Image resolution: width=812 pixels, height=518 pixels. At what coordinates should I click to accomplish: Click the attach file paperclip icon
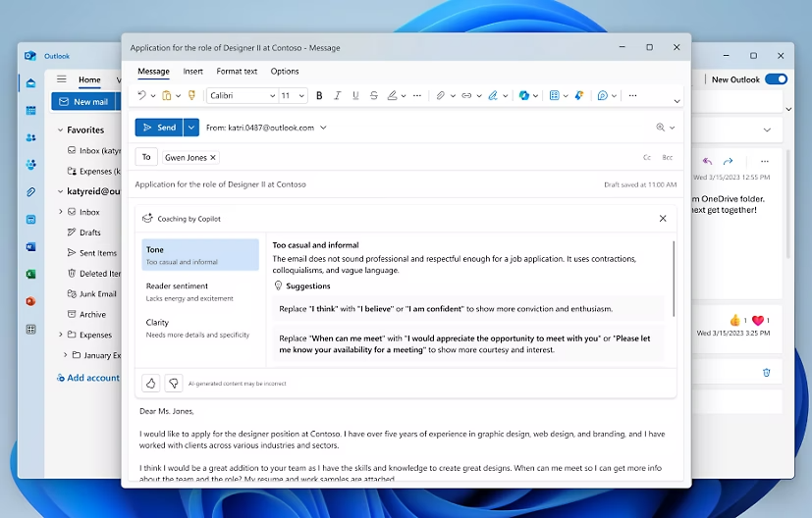pos(441,96)
